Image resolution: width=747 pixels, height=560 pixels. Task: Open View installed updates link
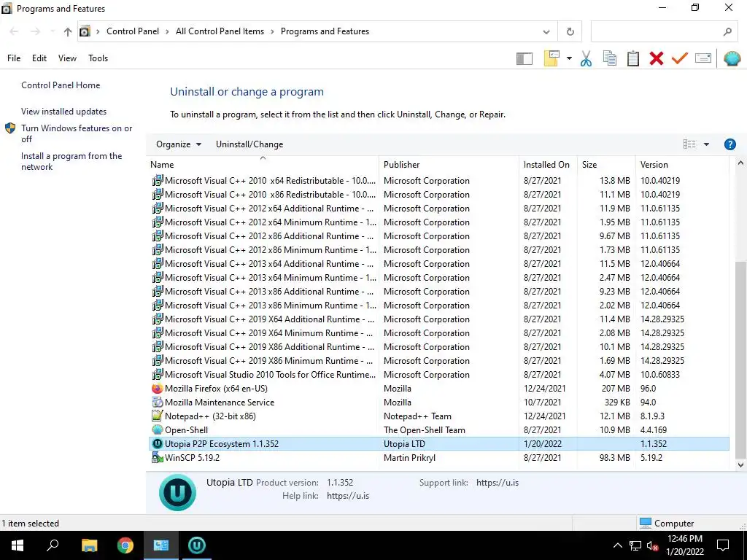[64, 112]
